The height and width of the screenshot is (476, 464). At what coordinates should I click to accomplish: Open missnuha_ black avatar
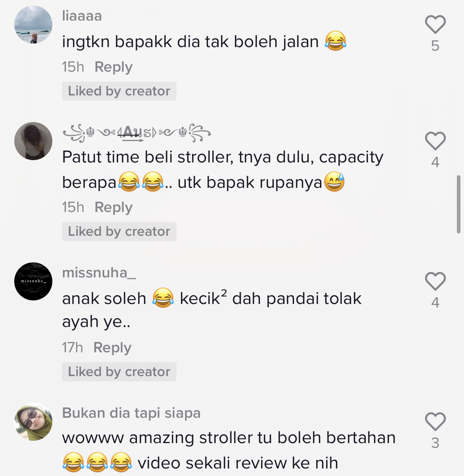33,281
